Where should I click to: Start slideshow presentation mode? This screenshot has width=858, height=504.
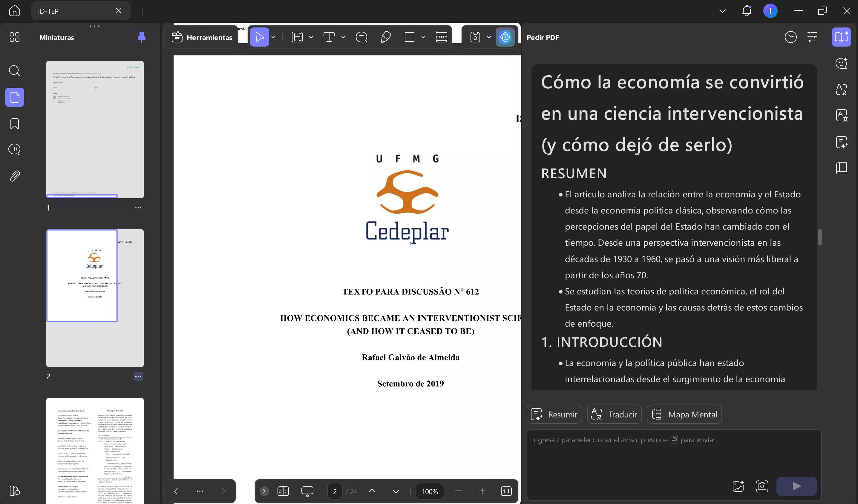point(307,491)
